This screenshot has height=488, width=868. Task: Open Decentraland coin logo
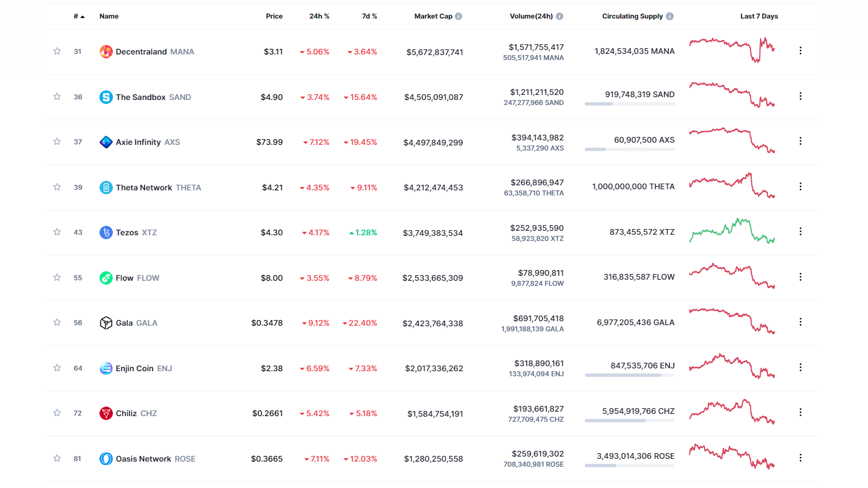tap(106, 52)
